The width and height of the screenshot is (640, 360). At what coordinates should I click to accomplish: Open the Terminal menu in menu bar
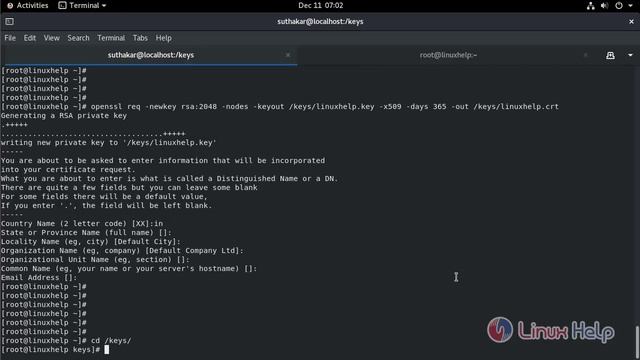coord(111,38)
